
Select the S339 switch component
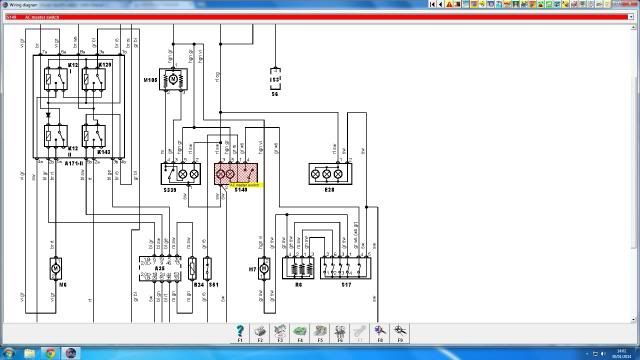181,174
